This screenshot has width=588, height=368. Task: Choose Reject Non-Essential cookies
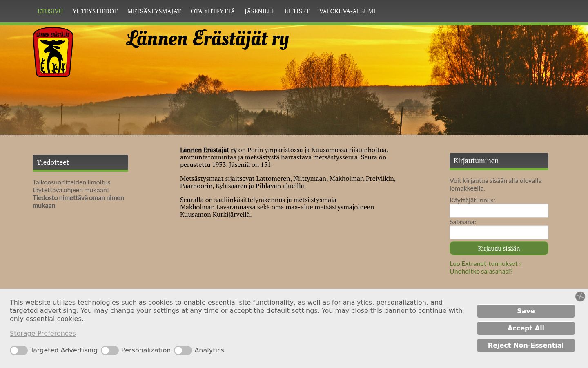[x=526, y=346]
